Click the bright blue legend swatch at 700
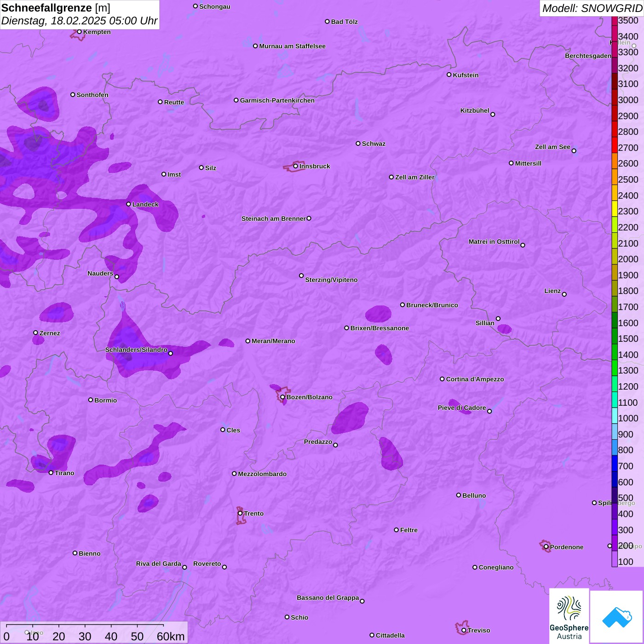This screenshot has width=644, height=644. pos(615,464)
